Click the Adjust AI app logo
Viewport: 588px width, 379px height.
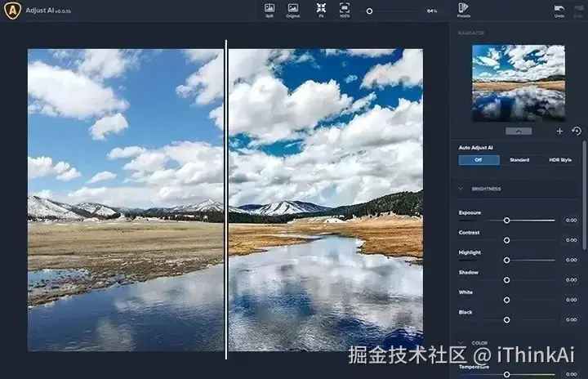pos(12,11)
